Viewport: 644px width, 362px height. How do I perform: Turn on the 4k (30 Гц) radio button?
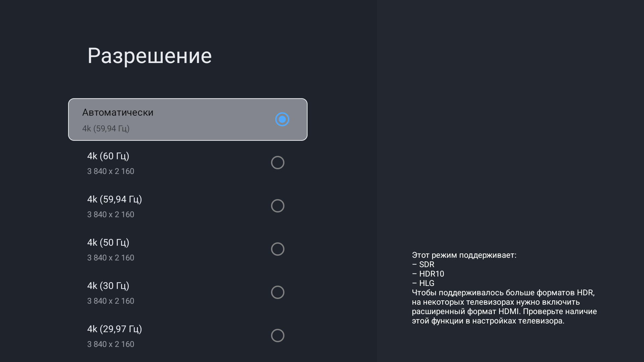tap(278, 292)
